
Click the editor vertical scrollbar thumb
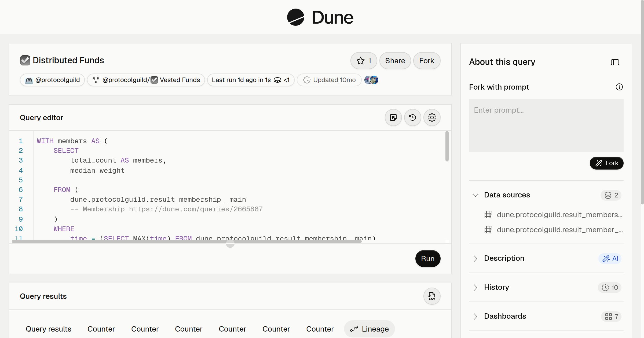point(447,146)
